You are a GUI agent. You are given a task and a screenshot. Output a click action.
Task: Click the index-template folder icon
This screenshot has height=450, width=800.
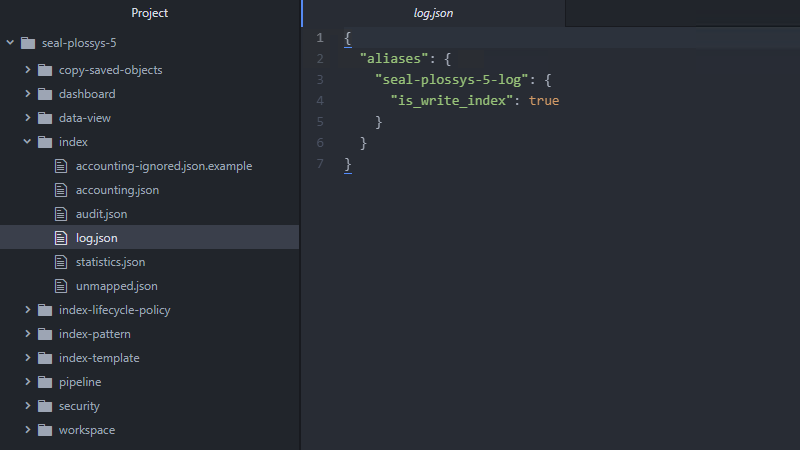[x=45, y=358]
